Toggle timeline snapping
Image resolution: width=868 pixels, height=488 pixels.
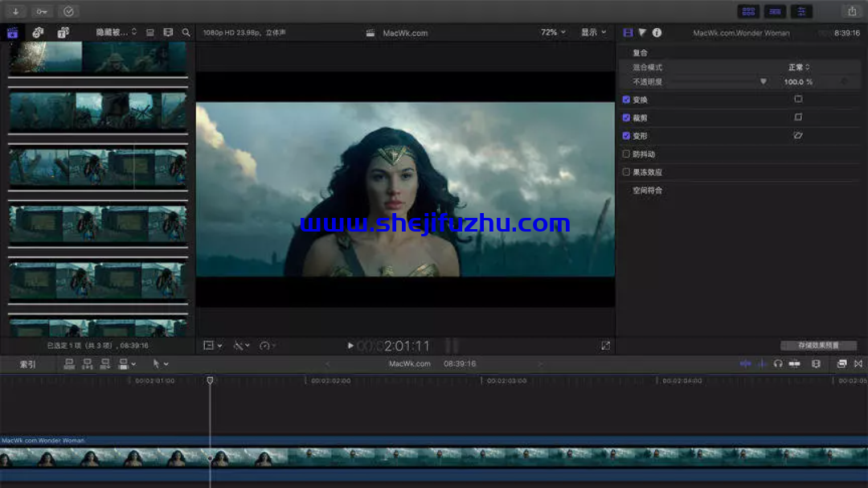point(794,364)
